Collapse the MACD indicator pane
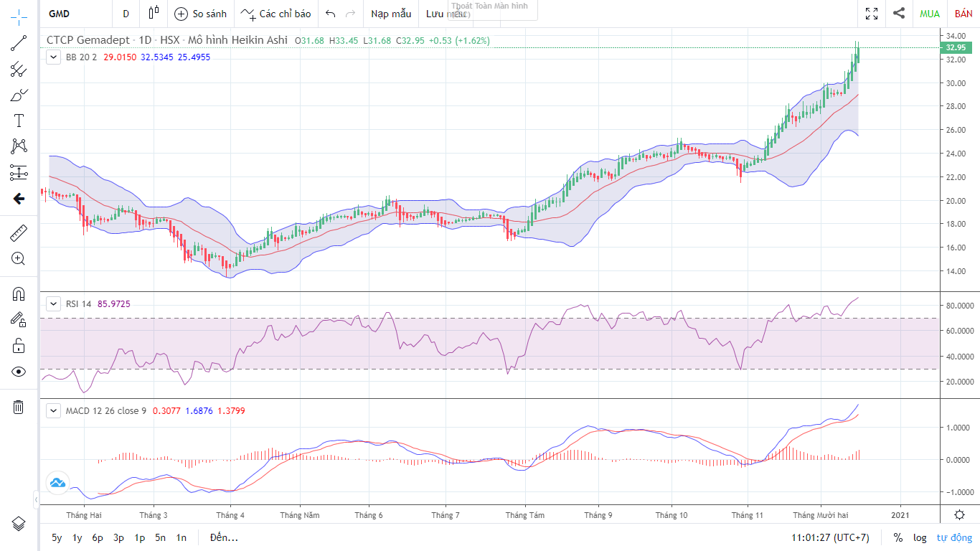The image size is (980, 551). tap(53, 410)
